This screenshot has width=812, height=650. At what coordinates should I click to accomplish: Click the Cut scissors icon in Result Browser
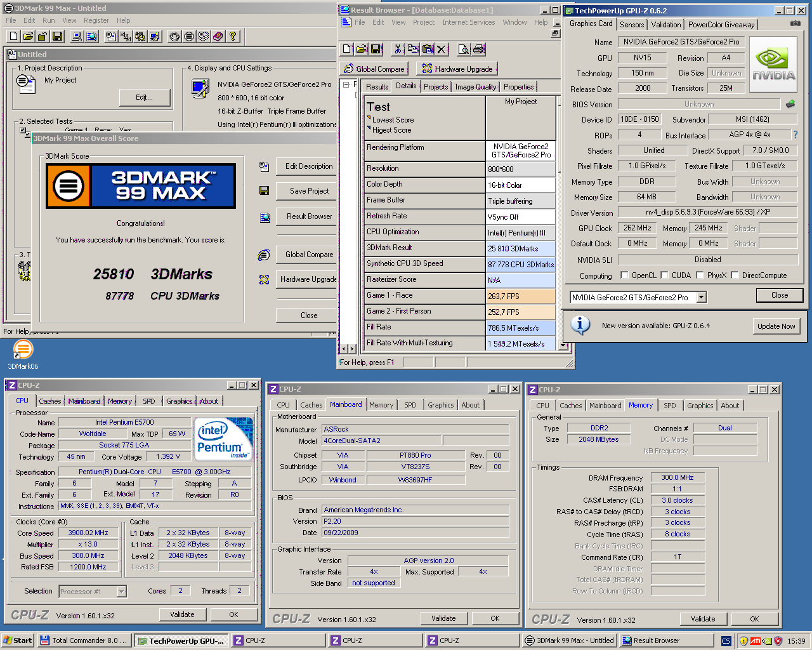[398, 49]
